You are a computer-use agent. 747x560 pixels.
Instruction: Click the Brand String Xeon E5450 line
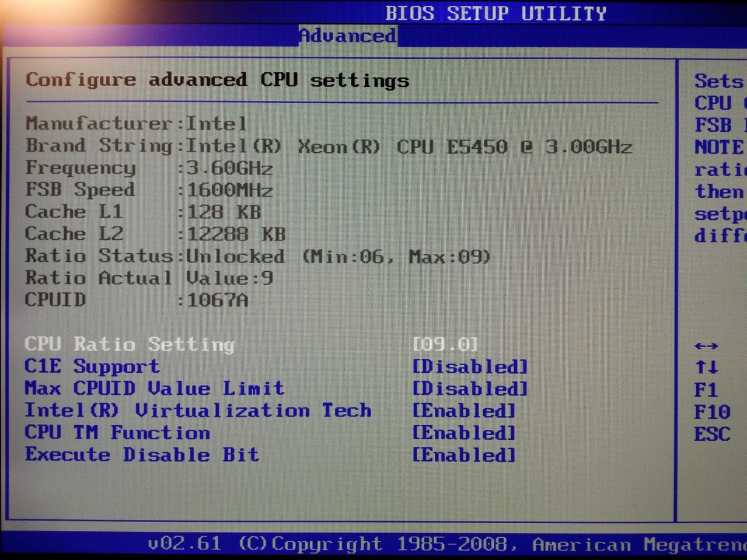click(x=329, y=146)
